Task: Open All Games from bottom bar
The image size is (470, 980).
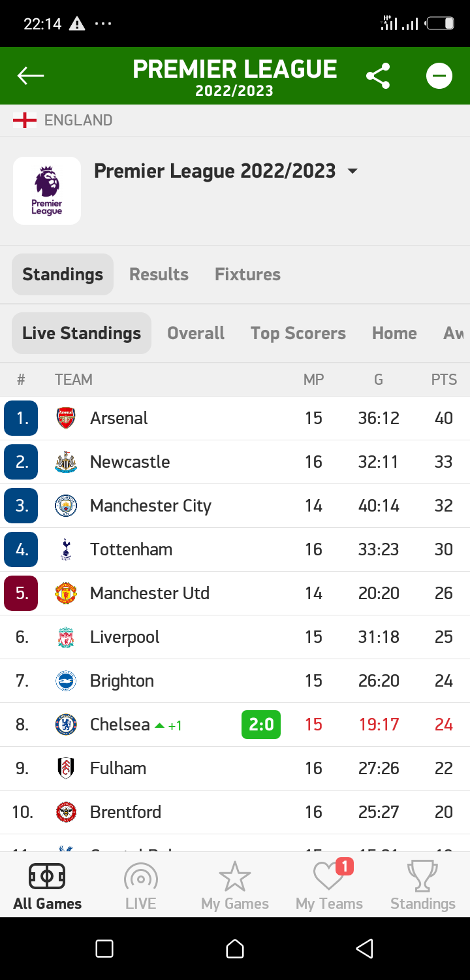Action: (47, 887)
